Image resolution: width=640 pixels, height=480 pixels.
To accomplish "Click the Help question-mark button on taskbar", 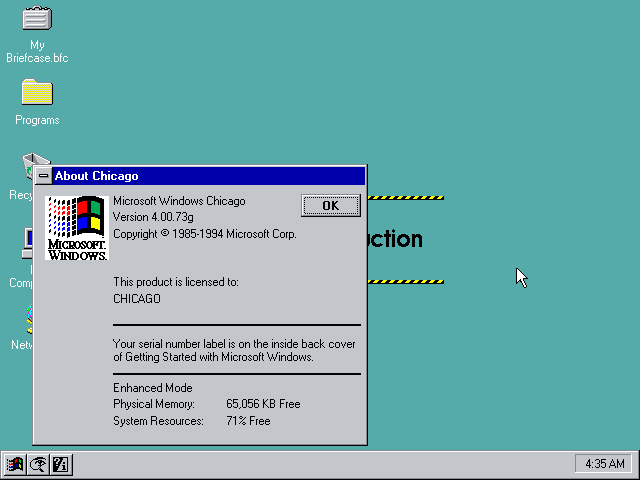I will click(60, 464).
